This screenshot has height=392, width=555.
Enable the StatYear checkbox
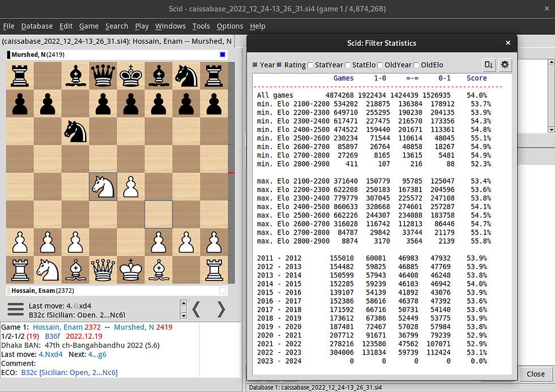pyautogui.click(x=310, y=65)
